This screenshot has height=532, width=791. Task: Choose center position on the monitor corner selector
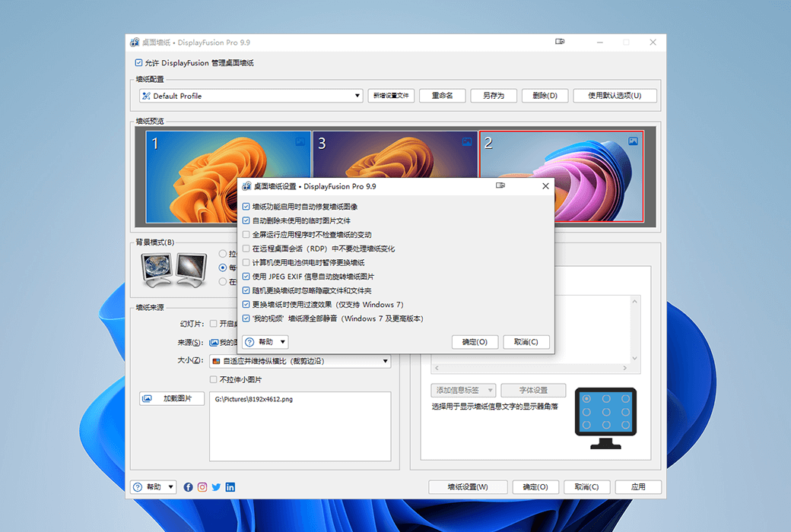click(606, 412)
